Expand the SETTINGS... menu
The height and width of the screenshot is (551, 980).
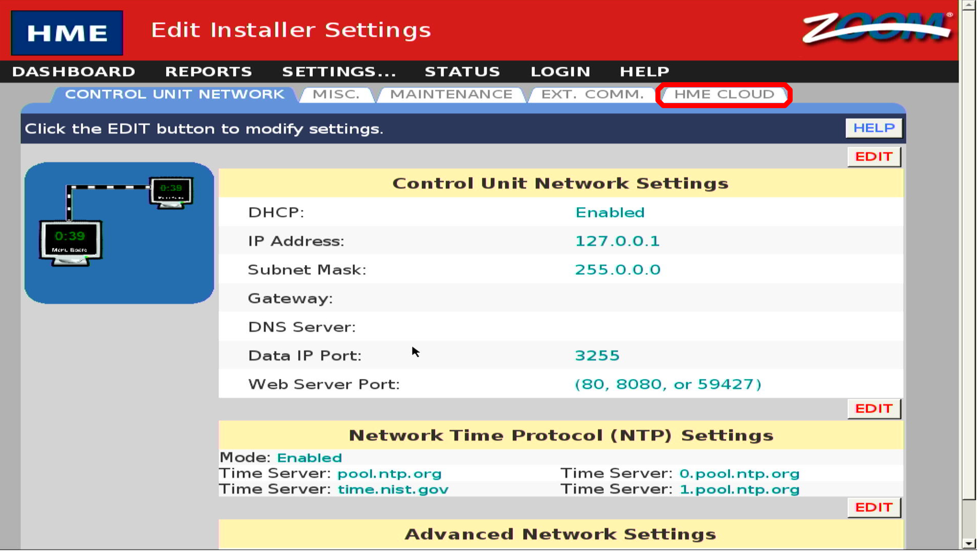(339, 71)
